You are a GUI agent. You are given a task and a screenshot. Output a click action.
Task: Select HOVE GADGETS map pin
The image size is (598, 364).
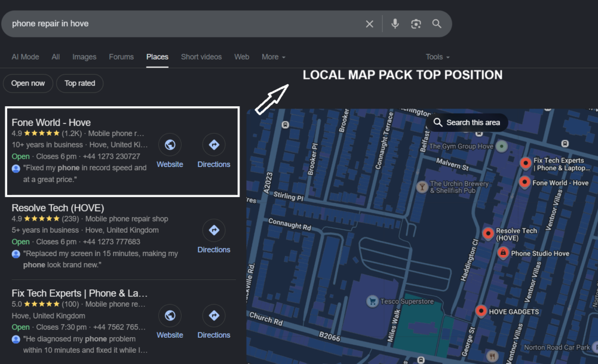(481, 311)
